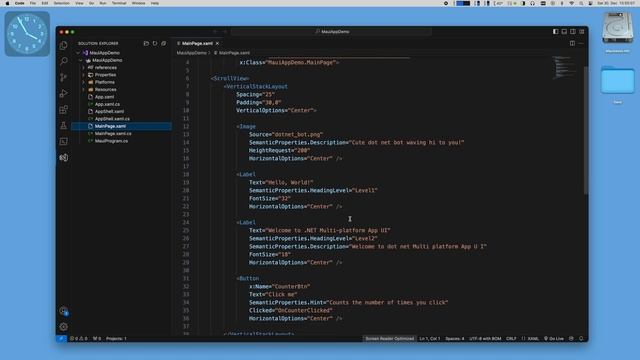Viewport: 640px width, 360px height.
Task: Click the MauiAppDemo command center search box
Action: [331, 31]
